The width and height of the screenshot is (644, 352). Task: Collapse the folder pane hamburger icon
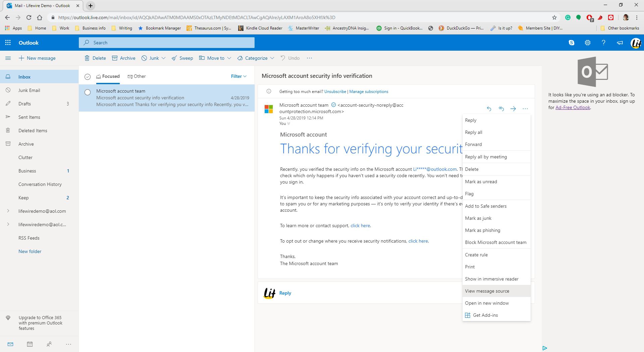pyautogui.click(x=8, y=58)
